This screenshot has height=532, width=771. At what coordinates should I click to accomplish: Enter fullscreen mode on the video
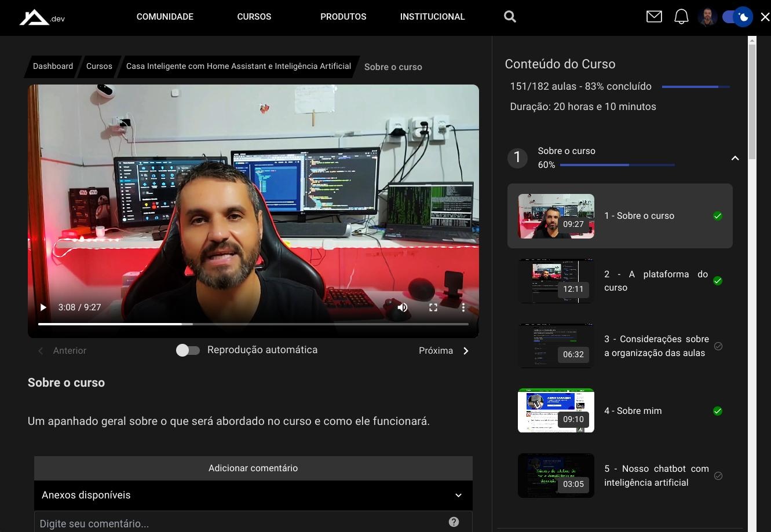[433, 307]
